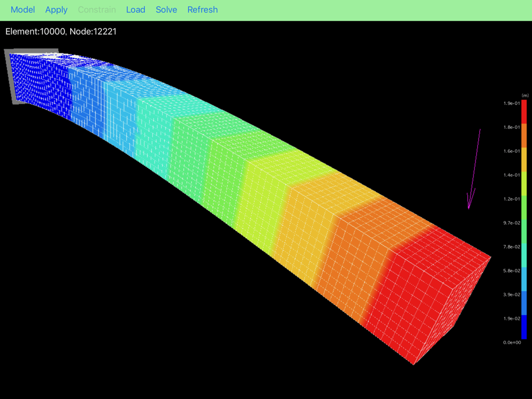Select the Element and Node count label

(x=61, y=31)
